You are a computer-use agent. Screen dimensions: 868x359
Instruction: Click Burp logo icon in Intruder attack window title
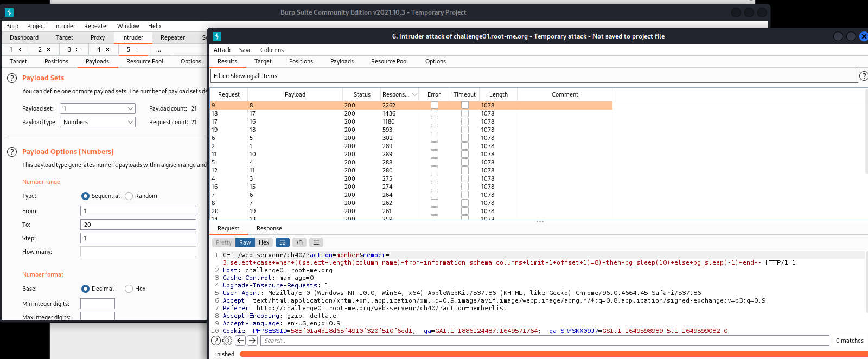coord(217,36)
